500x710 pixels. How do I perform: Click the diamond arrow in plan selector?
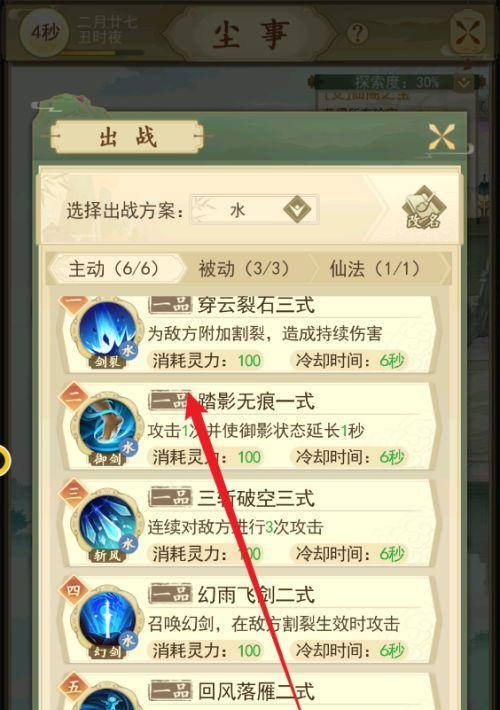[297, 210]
